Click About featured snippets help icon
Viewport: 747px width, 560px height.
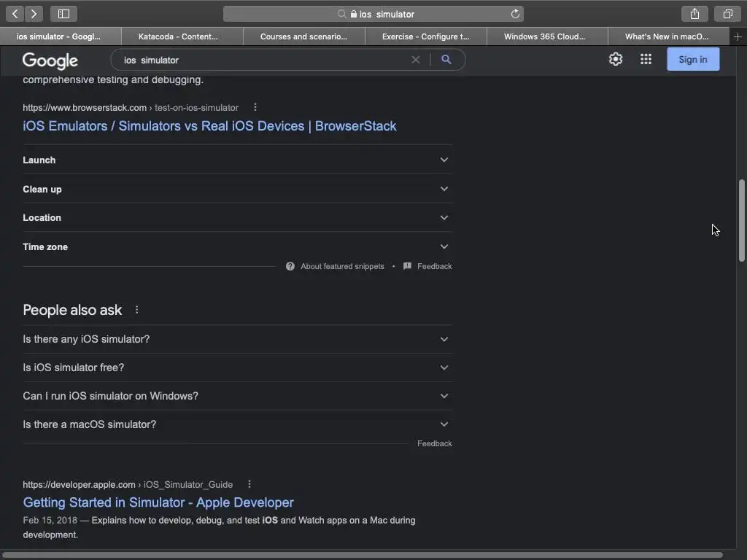290,266
